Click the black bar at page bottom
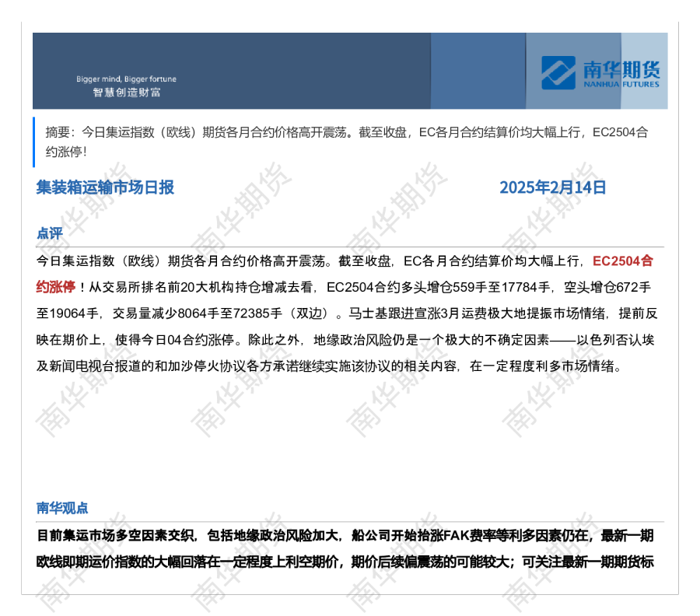 [x=350, y=604]
